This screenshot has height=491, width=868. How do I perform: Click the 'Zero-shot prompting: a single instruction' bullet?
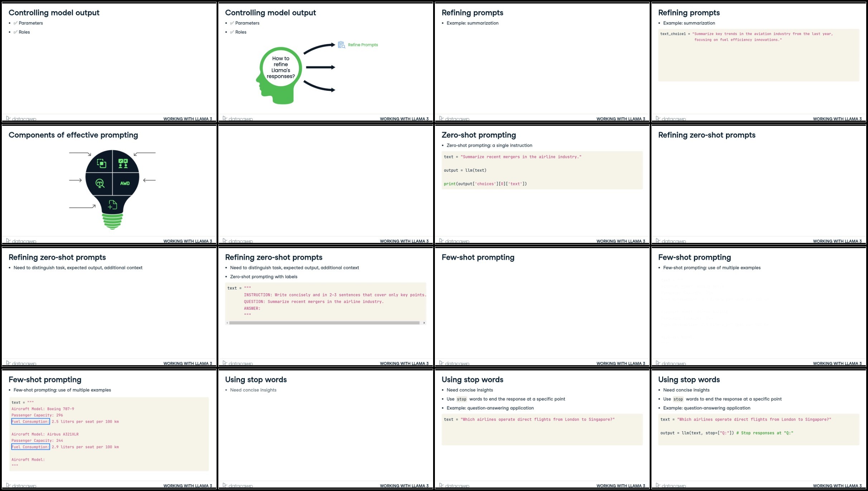[x=489, y=145]
